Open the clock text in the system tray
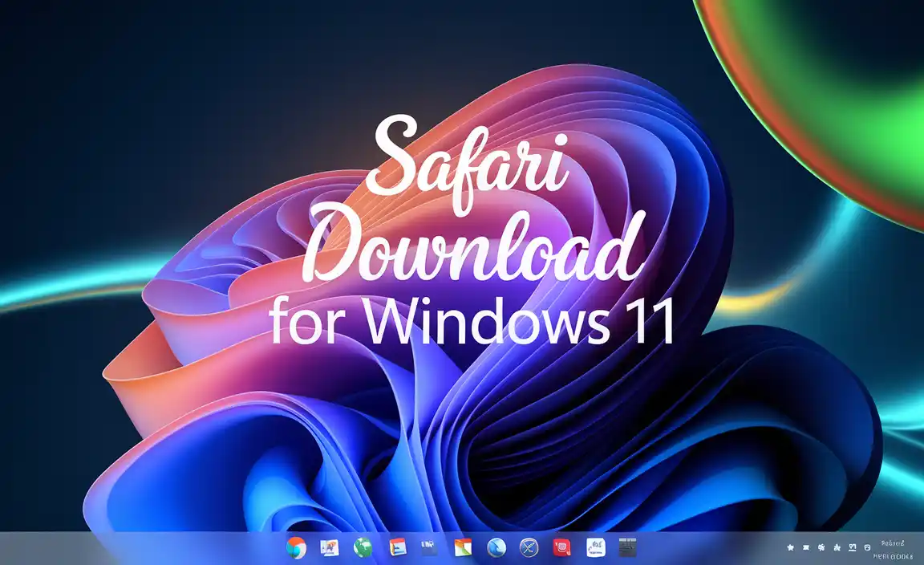 (x=893, y=550)
